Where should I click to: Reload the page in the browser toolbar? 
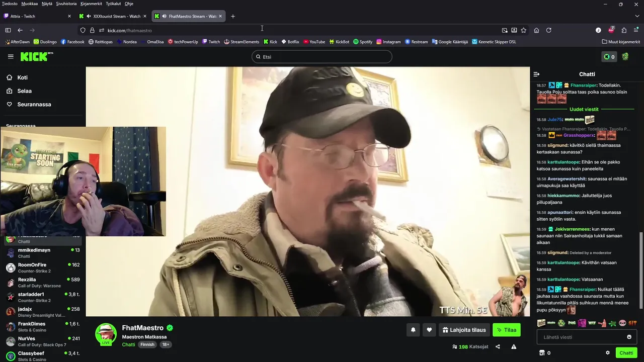549,30
